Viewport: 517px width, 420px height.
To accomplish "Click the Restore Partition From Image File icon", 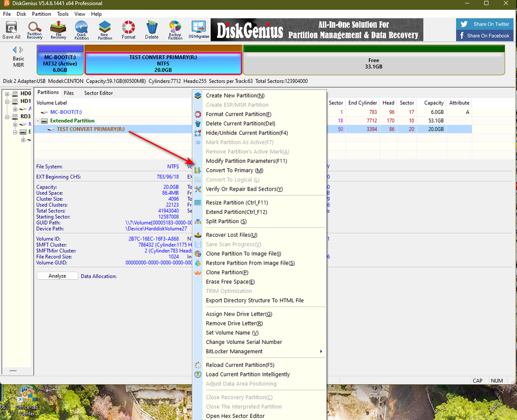I will [198, 263].
